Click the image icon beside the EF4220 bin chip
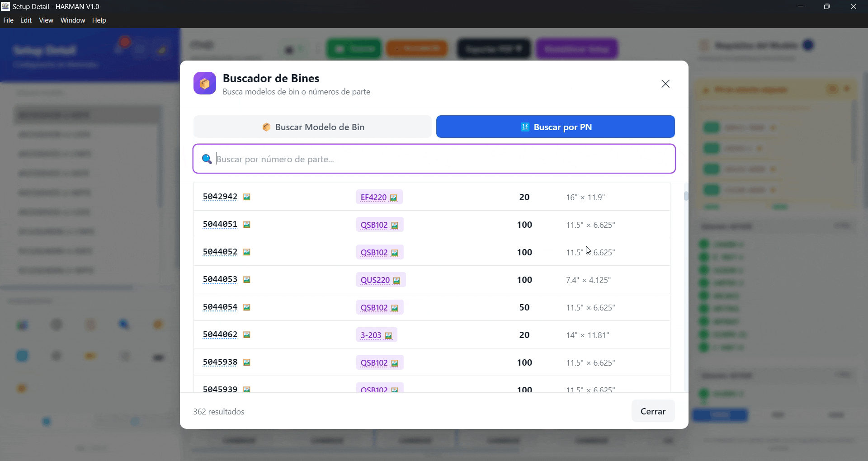 (393, 198)
